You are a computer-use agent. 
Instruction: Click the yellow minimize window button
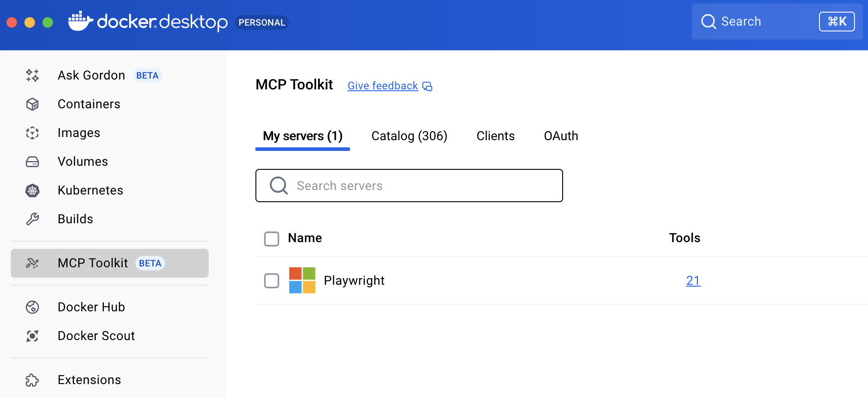[x=30, y=22]
